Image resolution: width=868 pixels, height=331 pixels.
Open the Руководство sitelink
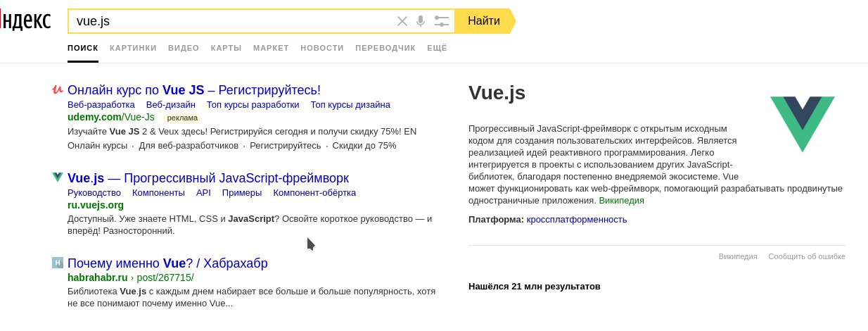94,193
